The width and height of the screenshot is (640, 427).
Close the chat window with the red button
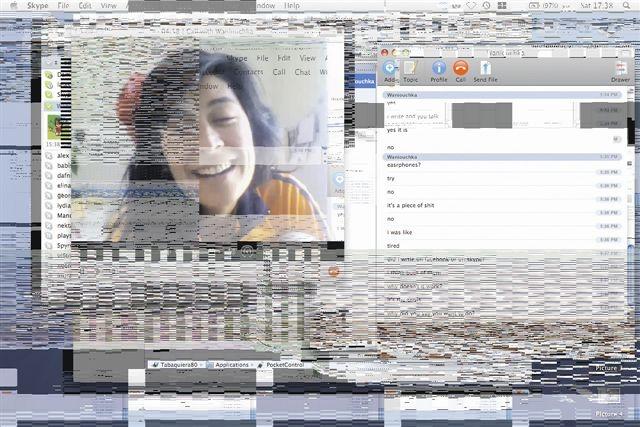click(384, 52)
